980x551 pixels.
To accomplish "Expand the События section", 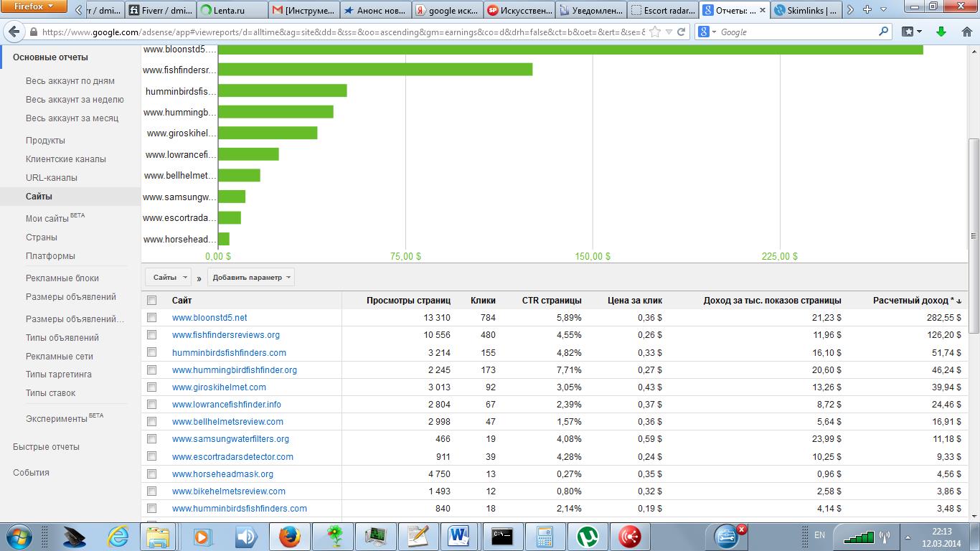I will 31,473.
